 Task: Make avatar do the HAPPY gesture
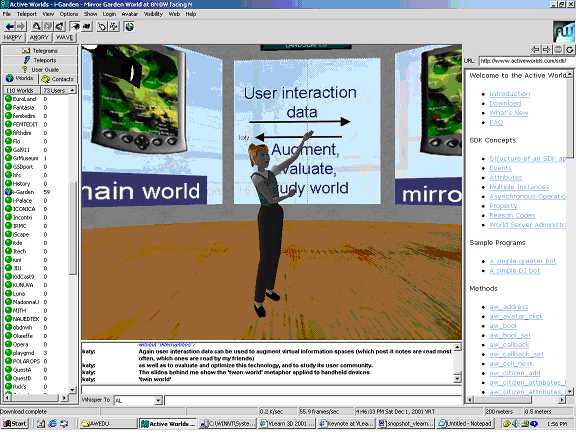pyautogui.click(x=13, y=37)
